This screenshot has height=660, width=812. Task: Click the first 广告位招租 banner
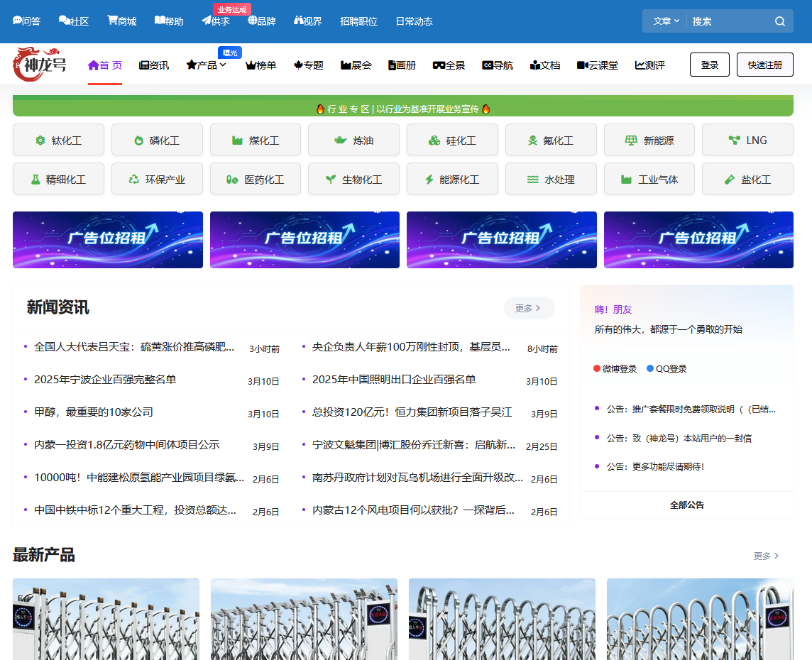[108, 240]
